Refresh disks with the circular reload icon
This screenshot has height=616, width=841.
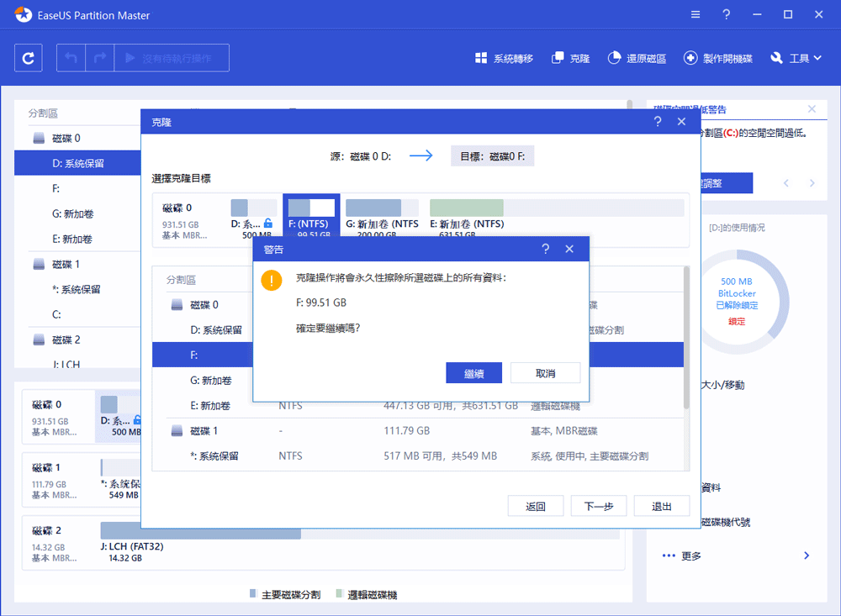pyautogui.click(x=28, y=57)
